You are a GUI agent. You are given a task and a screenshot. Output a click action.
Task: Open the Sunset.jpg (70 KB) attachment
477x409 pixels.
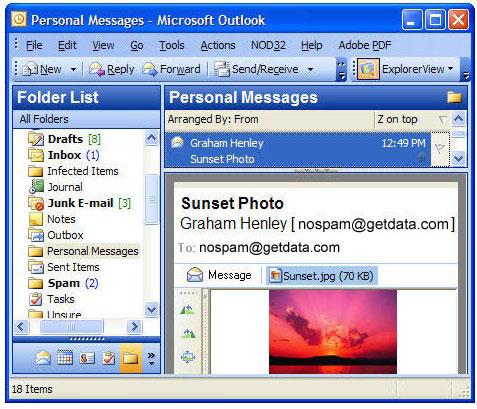click(321, 276)
